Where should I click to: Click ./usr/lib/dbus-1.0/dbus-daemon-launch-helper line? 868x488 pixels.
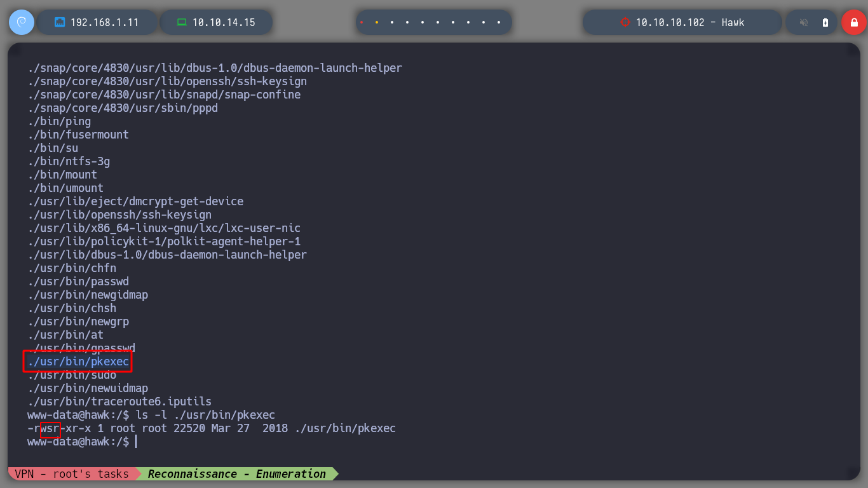point(167,255)
